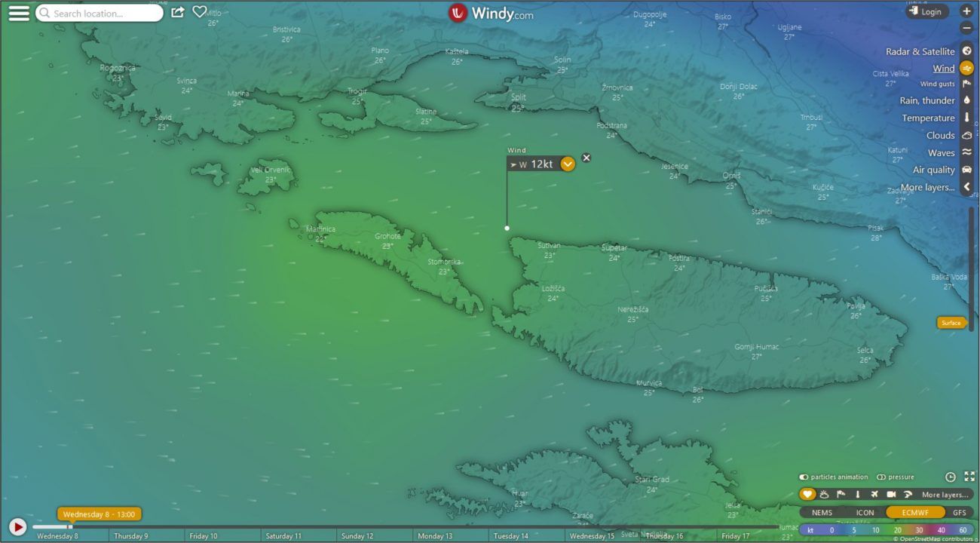Collapse the right layers menu chevron
The height and width of the screenshot is (543, 980).
click(966, 187)
